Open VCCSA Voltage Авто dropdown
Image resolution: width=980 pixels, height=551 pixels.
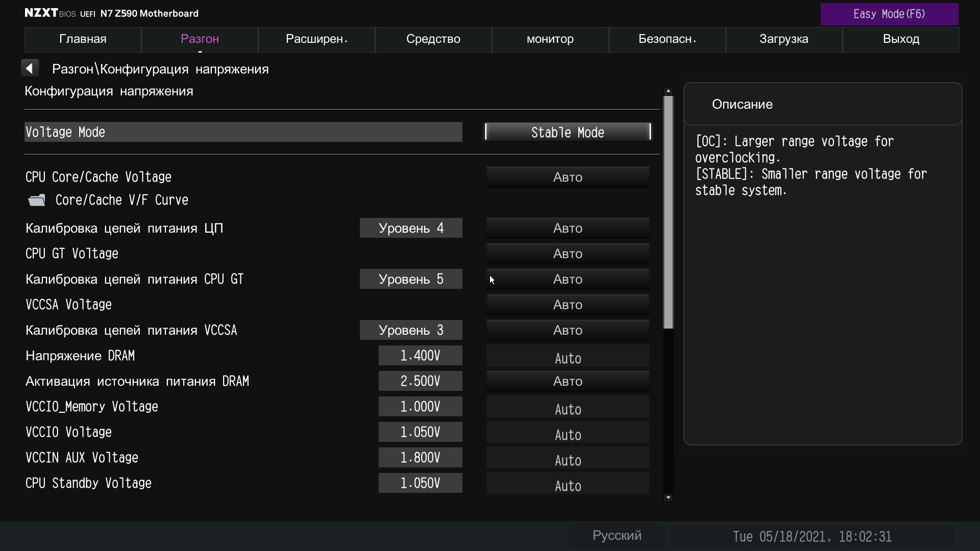click(x=568, y=305)
